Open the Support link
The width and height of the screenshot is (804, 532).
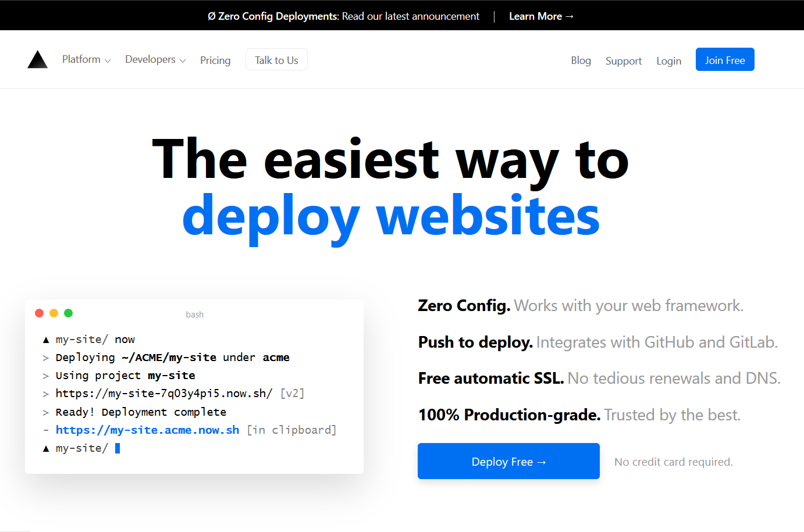tap(624, 61)
